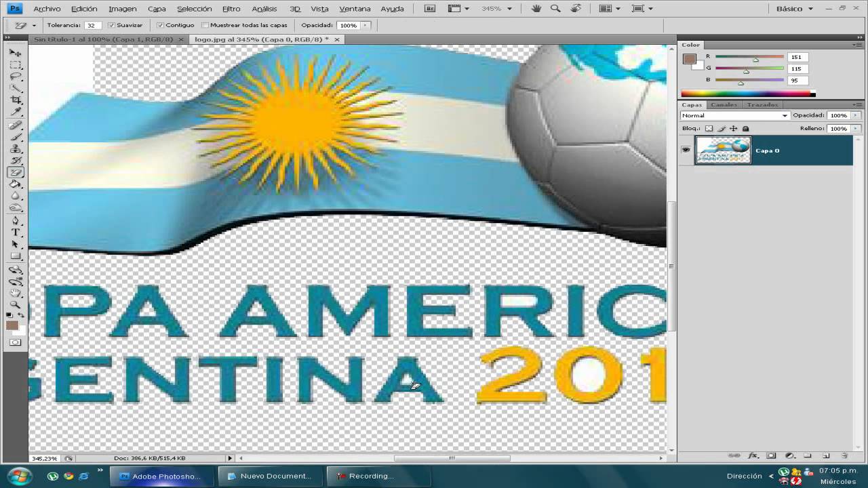Viewport: 868px width, 488px height.
Task: Toggle Suavizar checkbox
Action: 111,25
